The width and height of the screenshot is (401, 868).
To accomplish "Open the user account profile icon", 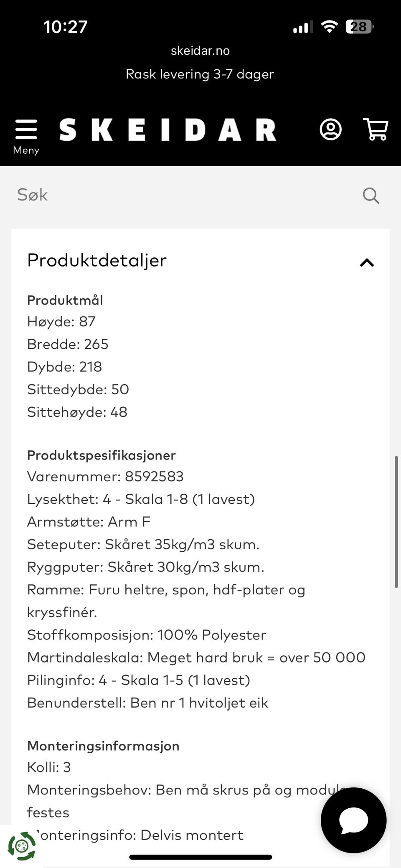I will [330, 129].
